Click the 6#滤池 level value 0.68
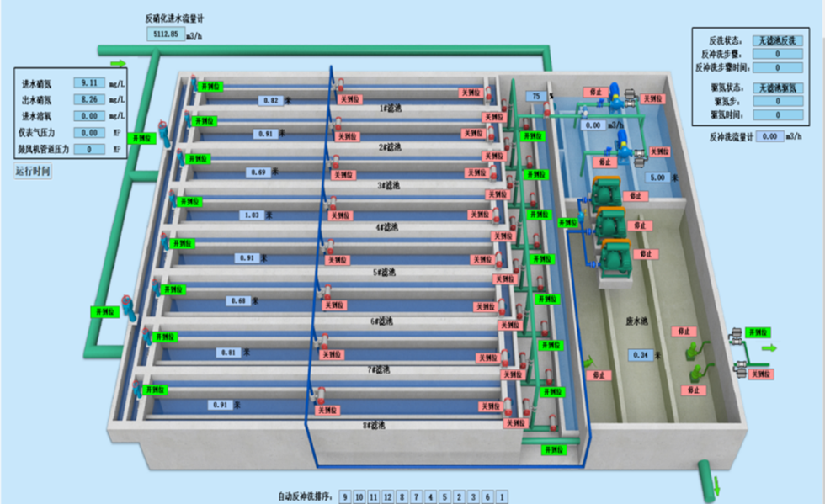825x504 pixels. [239, 301]
